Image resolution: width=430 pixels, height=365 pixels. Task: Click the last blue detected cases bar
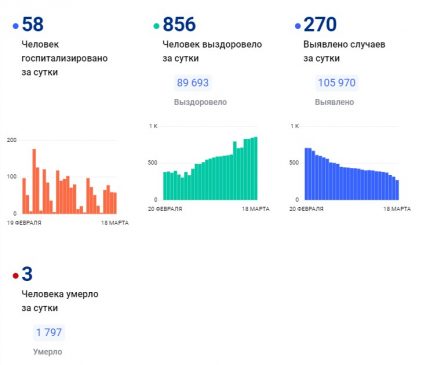point(397,190)
